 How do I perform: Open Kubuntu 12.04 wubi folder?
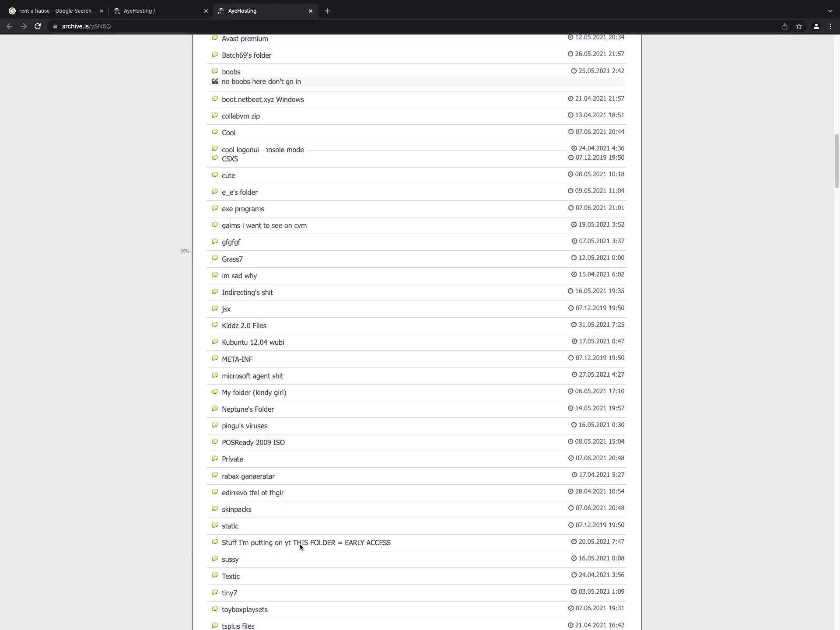pos(252,343)
